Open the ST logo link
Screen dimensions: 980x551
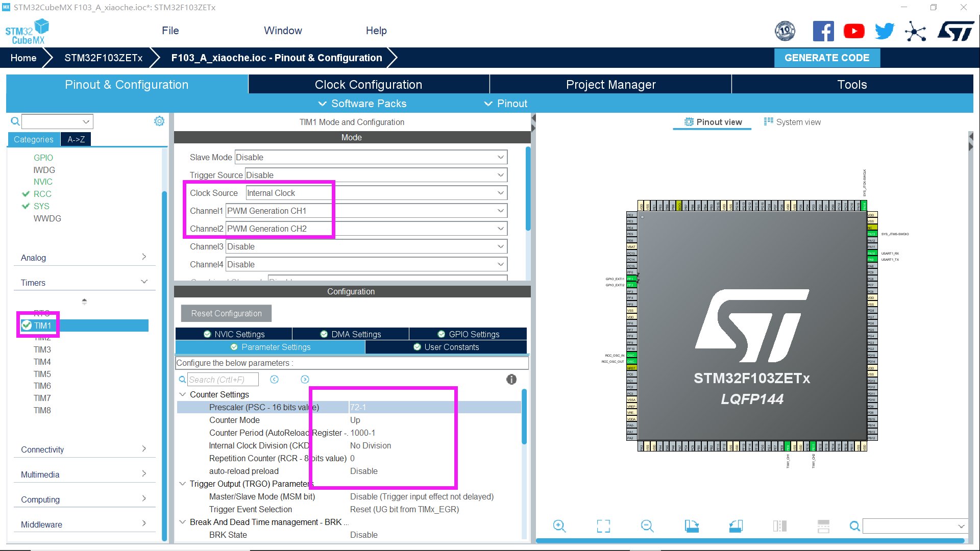[955, 31]
